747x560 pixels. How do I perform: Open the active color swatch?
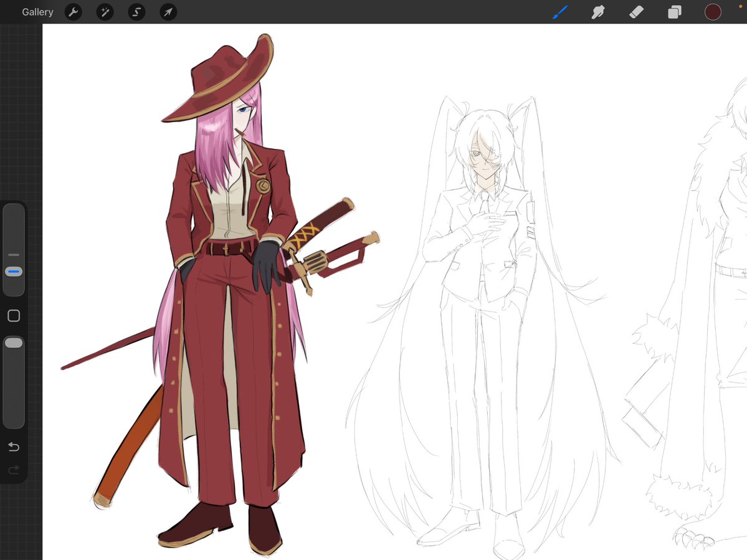point(713,12)
